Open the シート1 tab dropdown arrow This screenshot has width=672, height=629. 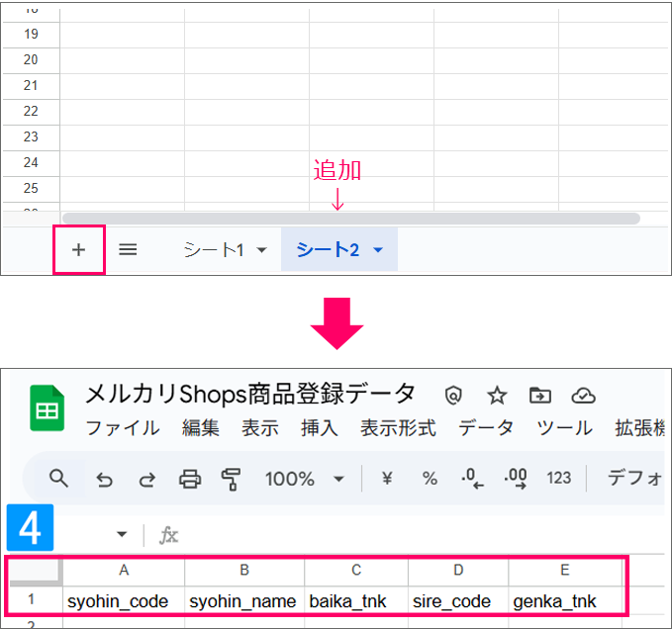[x=261, y=251]
